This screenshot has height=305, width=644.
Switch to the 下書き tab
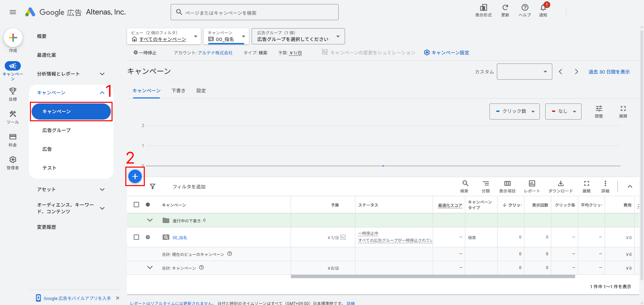pyautogui.click(x=178, y=91)
